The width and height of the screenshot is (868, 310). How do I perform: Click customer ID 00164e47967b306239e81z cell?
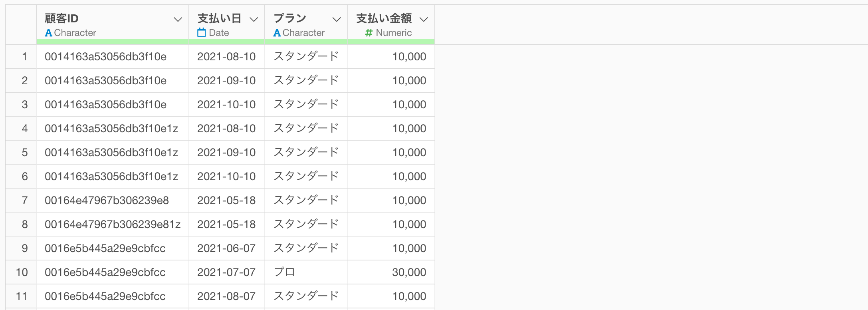[x=113, y=224]
